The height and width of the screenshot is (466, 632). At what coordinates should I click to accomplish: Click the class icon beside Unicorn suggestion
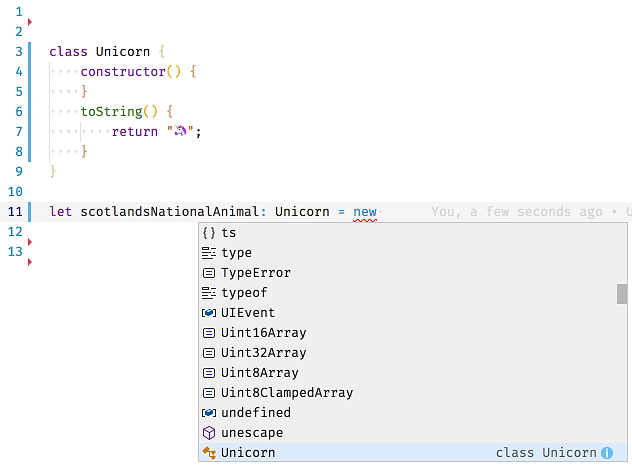click(x=209, y=453)
